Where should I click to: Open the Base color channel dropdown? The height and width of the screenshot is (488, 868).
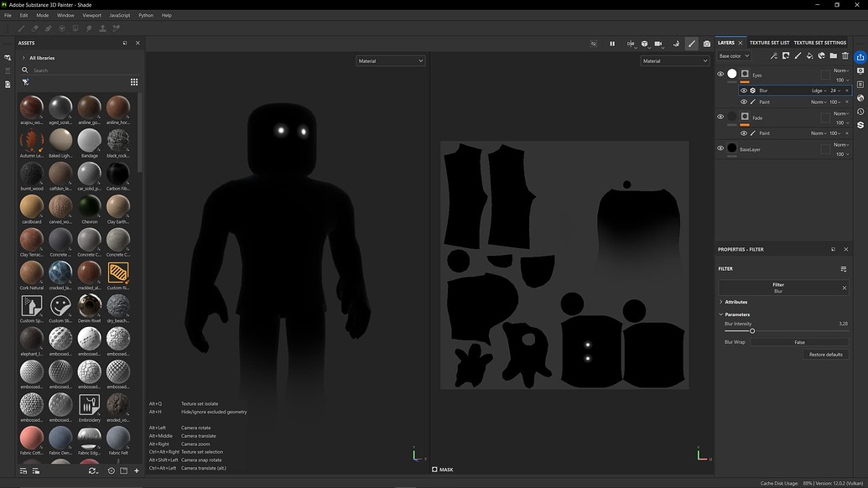(x=734, y=56)
